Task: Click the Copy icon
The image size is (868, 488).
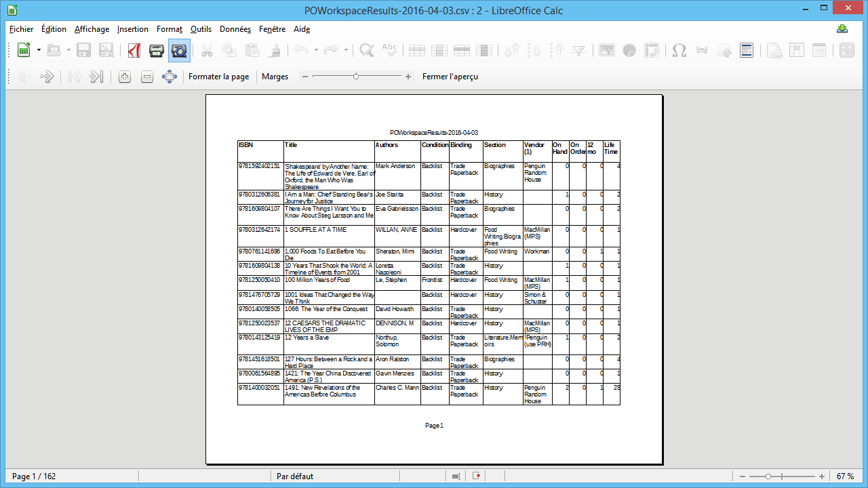Action: tap(229, 50)
